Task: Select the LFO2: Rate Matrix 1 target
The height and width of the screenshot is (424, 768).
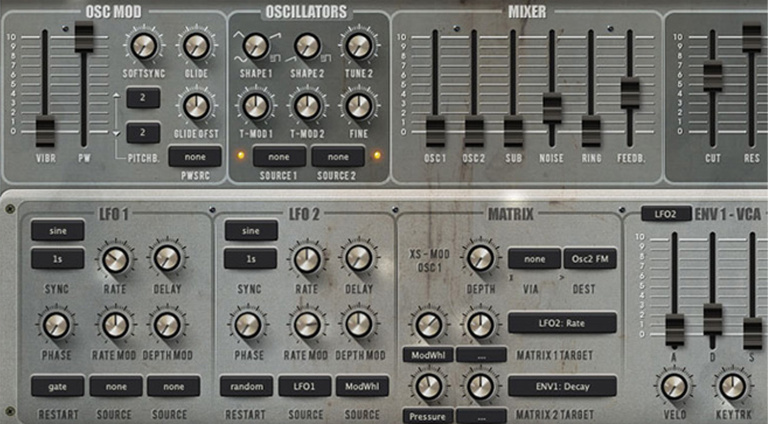Action: [x=562, y=322]
